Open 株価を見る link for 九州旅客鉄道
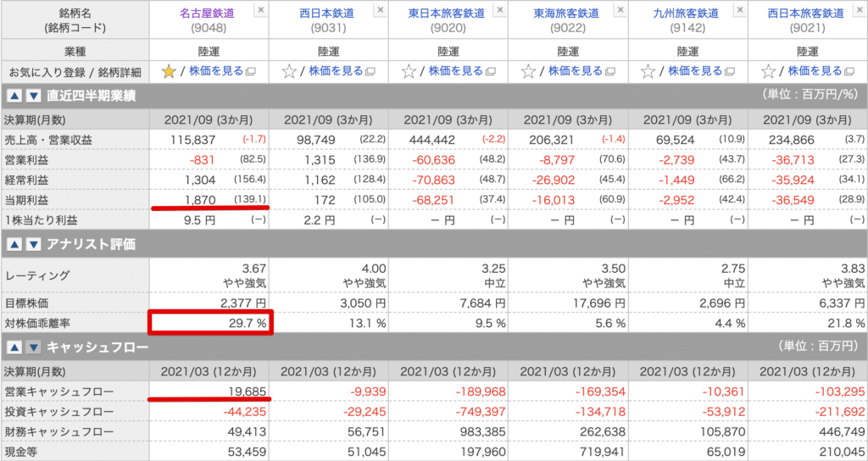 (695, 71)
